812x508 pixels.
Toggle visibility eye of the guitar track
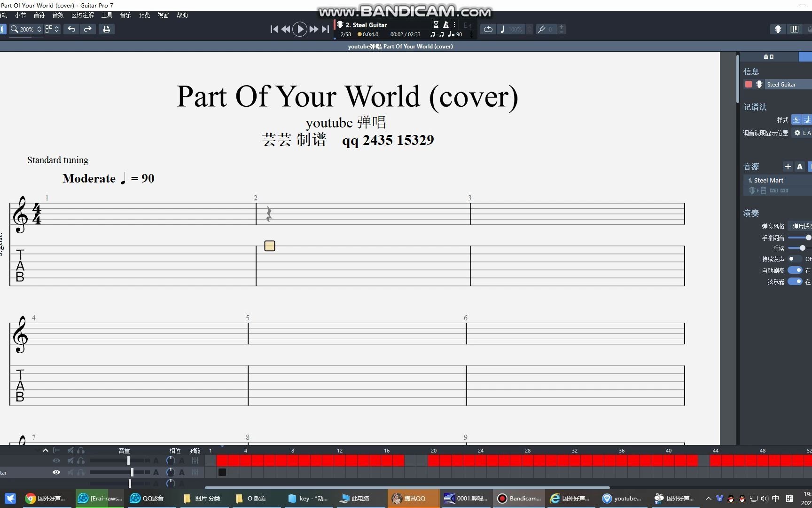point(56,472)
